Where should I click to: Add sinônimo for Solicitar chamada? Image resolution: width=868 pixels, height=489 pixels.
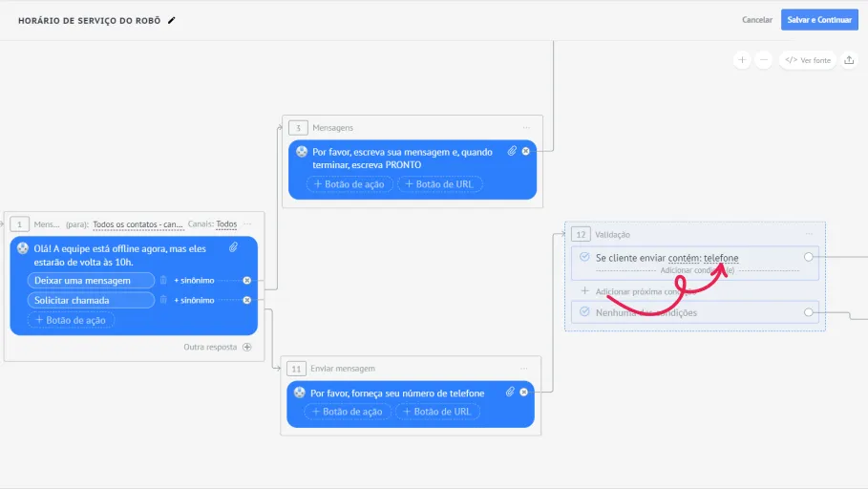tap(194, 300)
